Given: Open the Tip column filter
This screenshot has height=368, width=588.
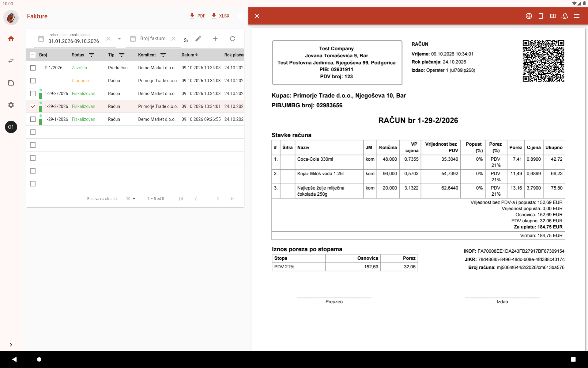Looking at the screenshot, I should (122, 55).
